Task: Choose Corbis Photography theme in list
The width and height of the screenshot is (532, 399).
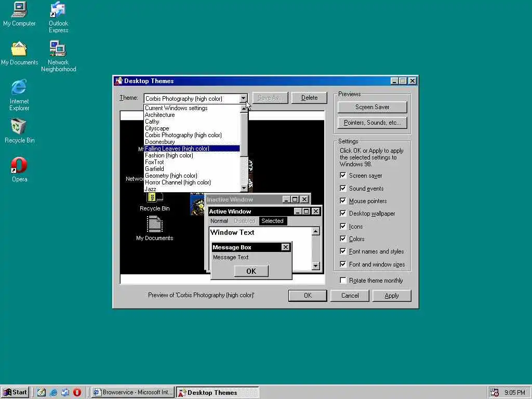Action: tap(192, 135)
